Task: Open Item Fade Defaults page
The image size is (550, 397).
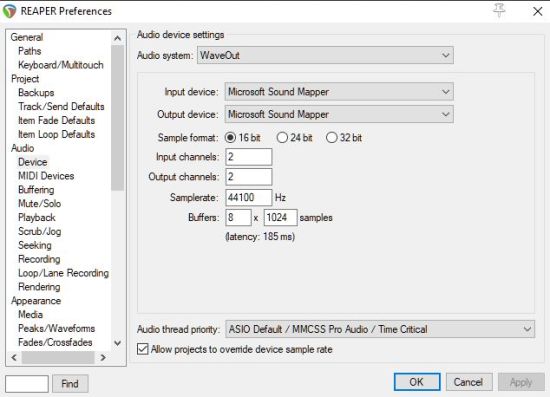Action: (56, 120)
